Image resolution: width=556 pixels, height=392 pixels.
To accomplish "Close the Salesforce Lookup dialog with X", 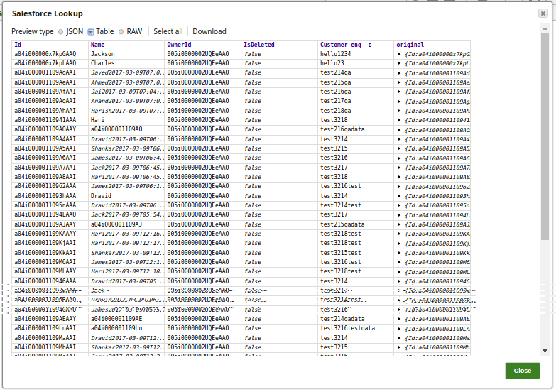I will pos(543,13).
